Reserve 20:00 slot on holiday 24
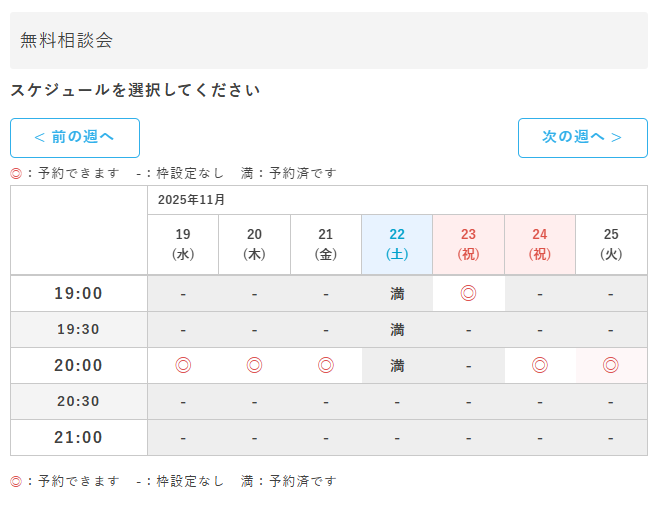This screenshot has width=668, height=507. (540, 365)
